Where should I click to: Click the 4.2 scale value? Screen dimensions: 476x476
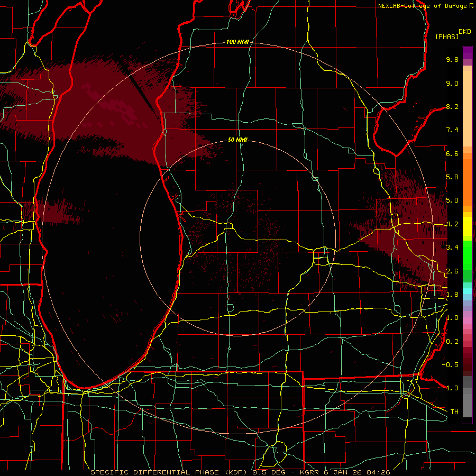click(x=452, y=224)
